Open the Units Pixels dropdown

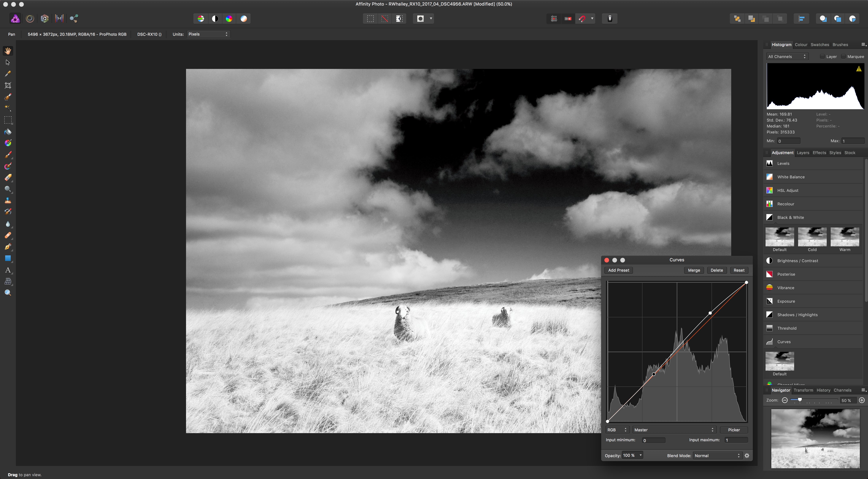208,34
